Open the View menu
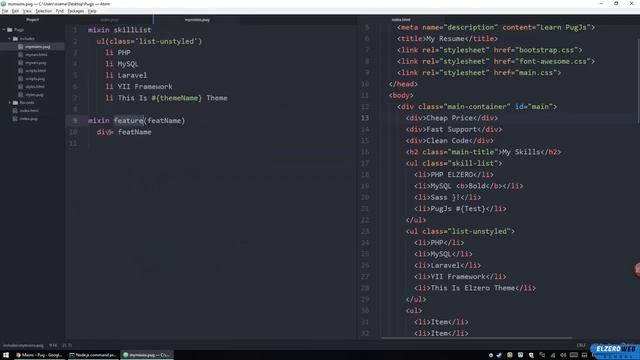Image resolution: width=640 pixels, height=360 pixels. pos(27,11)
